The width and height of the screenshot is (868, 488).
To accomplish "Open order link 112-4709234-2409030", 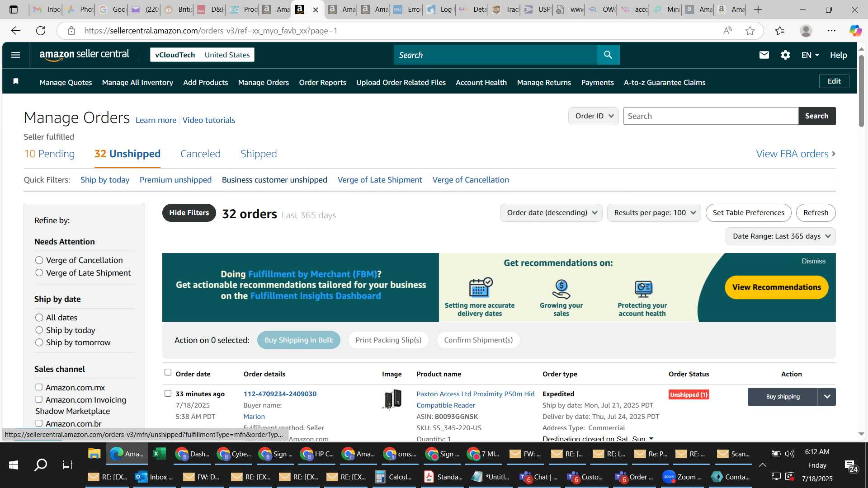I will 280,394.
